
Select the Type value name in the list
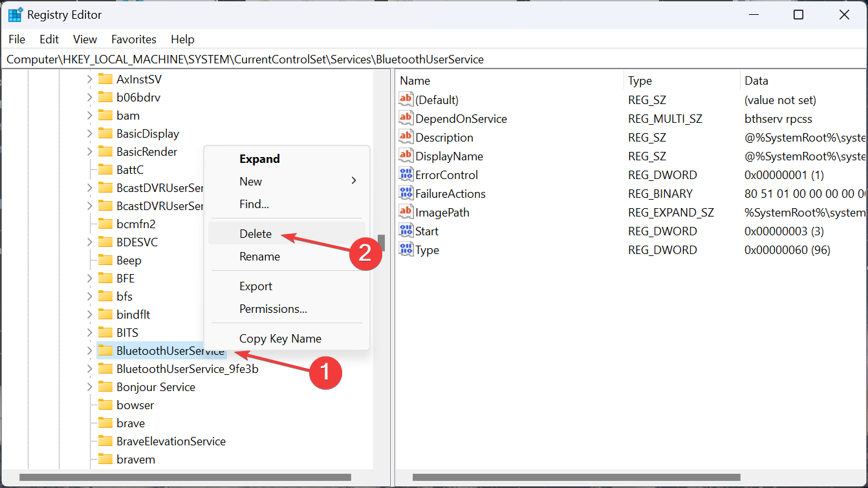427,249
